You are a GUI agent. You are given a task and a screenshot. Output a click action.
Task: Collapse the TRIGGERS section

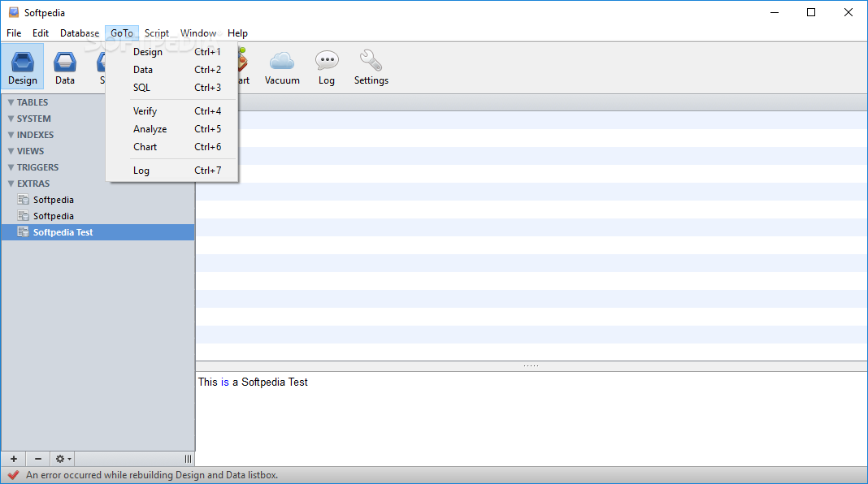[x=11, y=167]
